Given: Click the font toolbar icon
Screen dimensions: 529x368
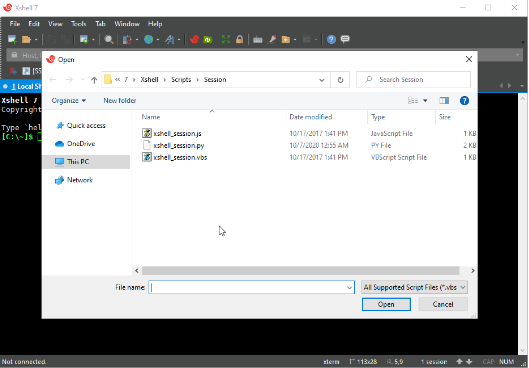Looking at the screenshot, I should [169, 39].
